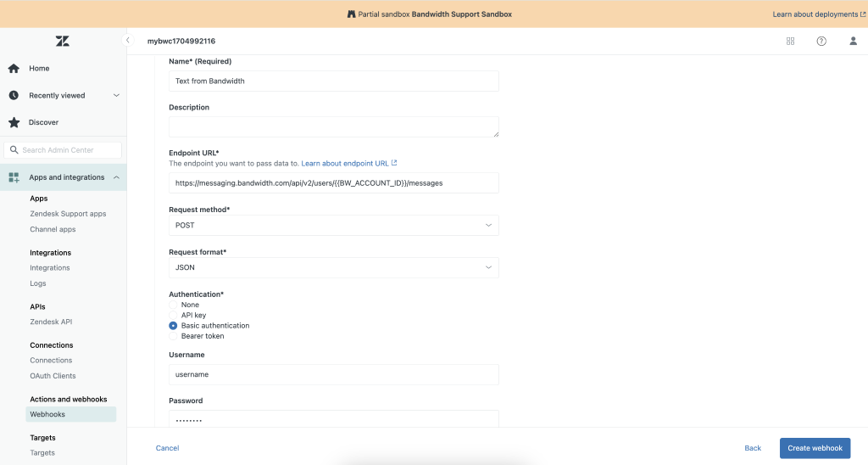Choose the Bearer token radio button
Screen dimensions: 868x465
tap(173, 336)
